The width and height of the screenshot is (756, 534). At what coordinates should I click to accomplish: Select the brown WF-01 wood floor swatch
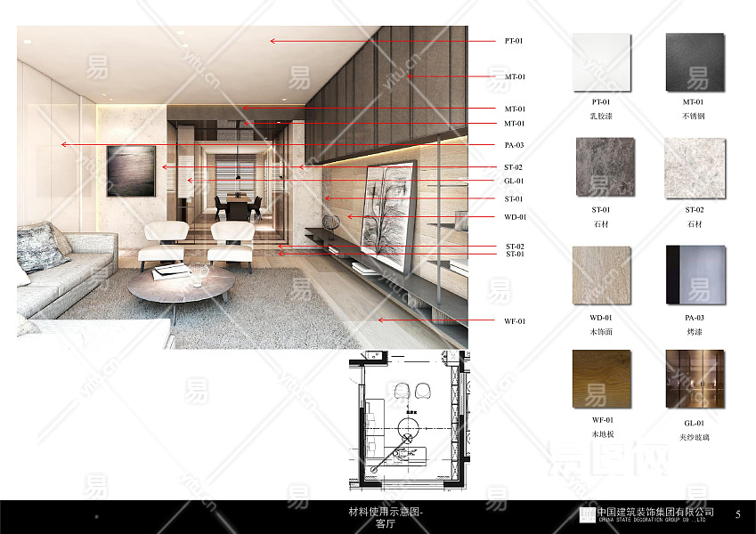click(601, 379)
